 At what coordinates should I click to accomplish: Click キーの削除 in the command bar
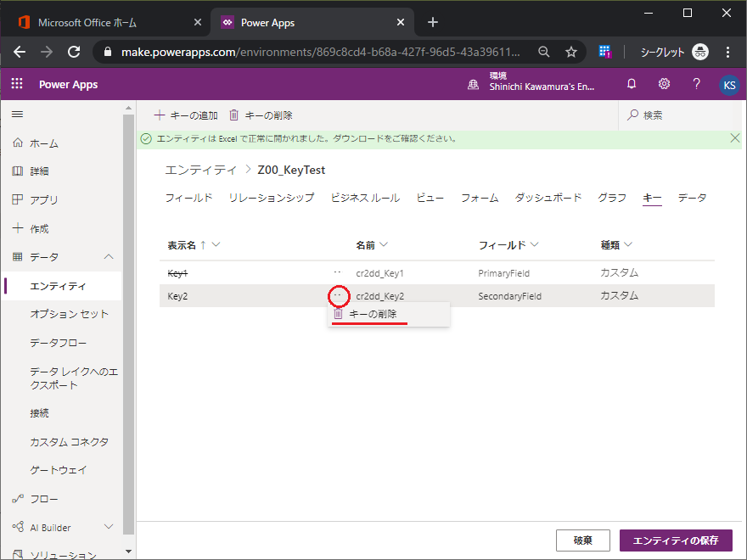point(261,115)
